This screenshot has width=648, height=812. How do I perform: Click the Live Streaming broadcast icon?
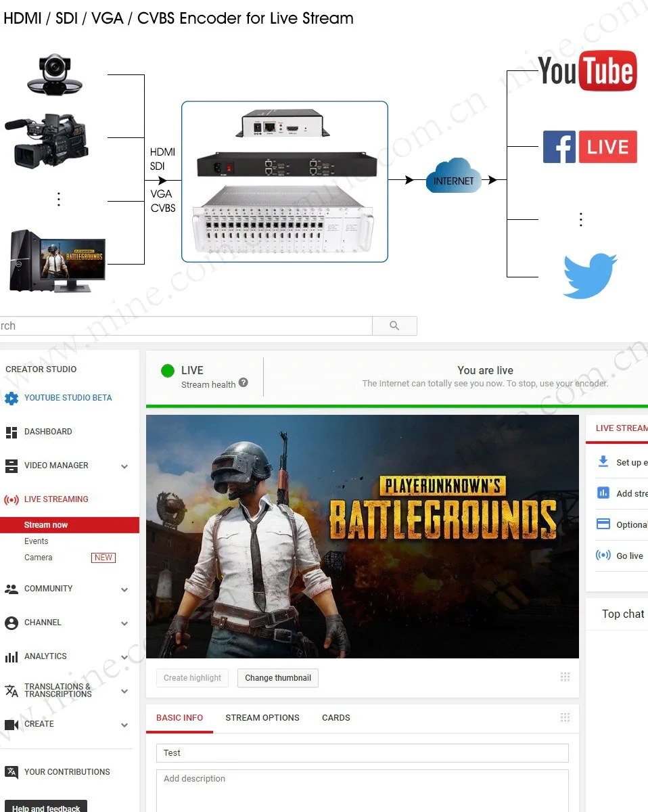click(x=11, y=500)
